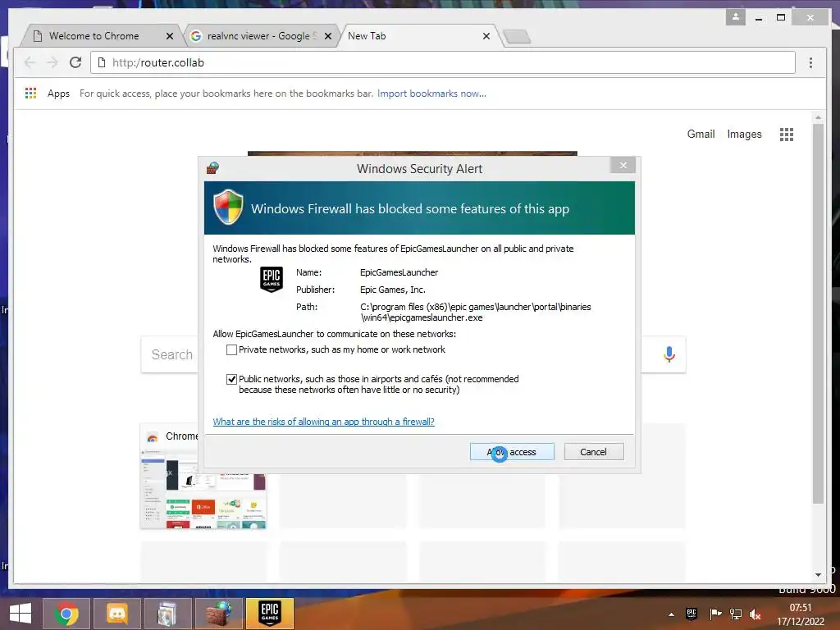Click the Epic Games tray icon
Screen dimensions: 840x630
click(x=692, y=614)
